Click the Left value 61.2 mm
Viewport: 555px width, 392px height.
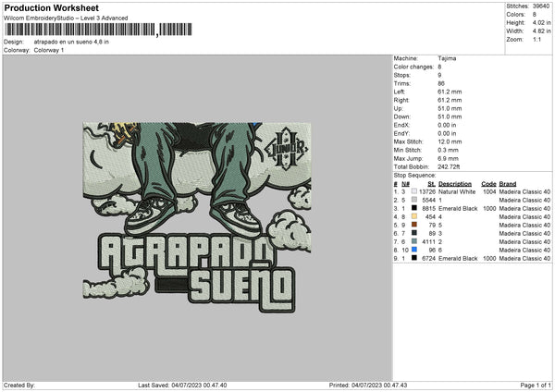coord(450,92)
